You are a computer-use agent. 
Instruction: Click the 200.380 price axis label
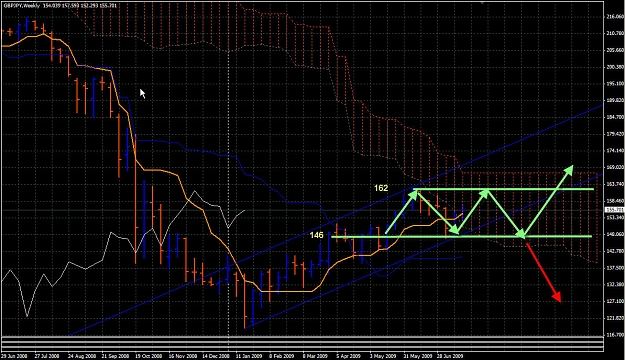tap(615, 67)
